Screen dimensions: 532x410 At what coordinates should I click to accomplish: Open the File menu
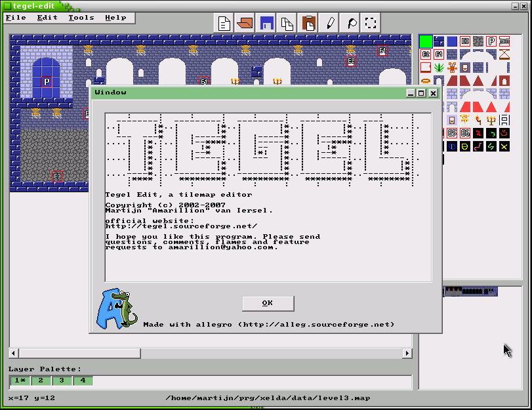(16, 18)
